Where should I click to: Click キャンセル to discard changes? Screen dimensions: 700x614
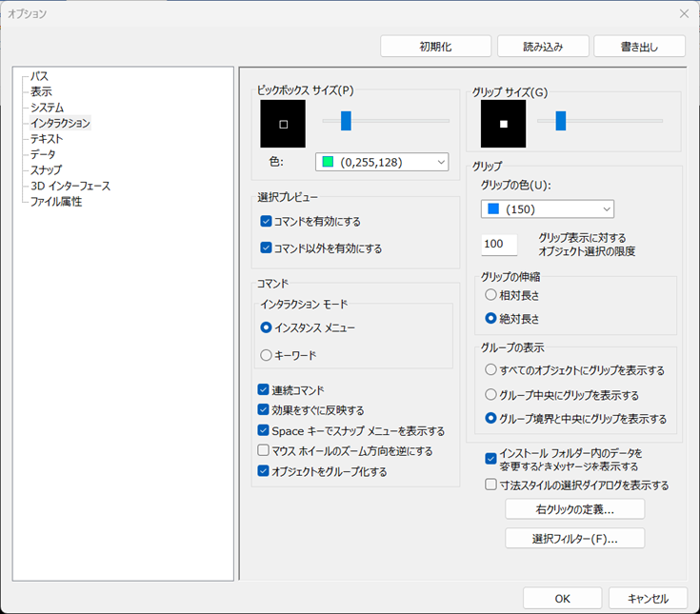click(x=648, y=599)
